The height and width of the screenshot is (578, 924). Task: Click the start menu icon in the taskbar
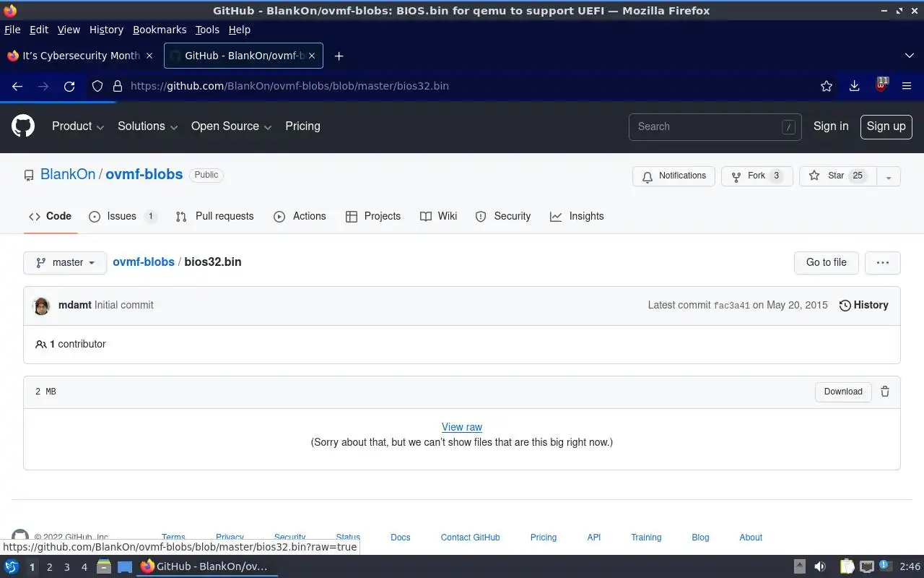point(12,566)
